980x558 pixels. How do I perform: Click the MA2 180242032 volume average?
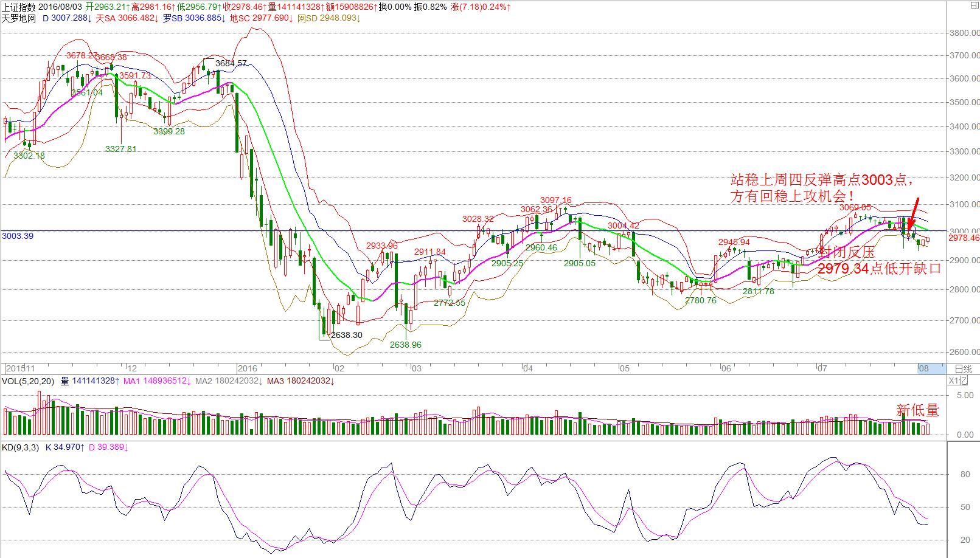pos(230,381)
